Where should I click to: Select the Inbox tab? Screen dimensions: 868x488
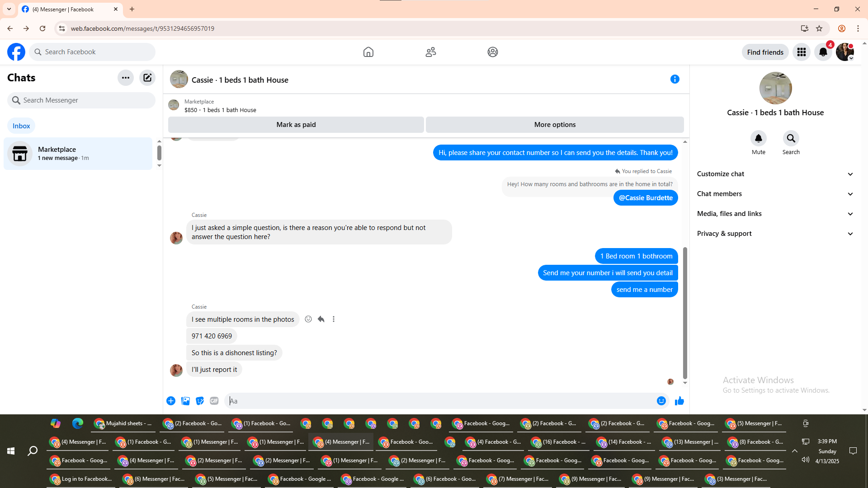click(x=21, y=126)
